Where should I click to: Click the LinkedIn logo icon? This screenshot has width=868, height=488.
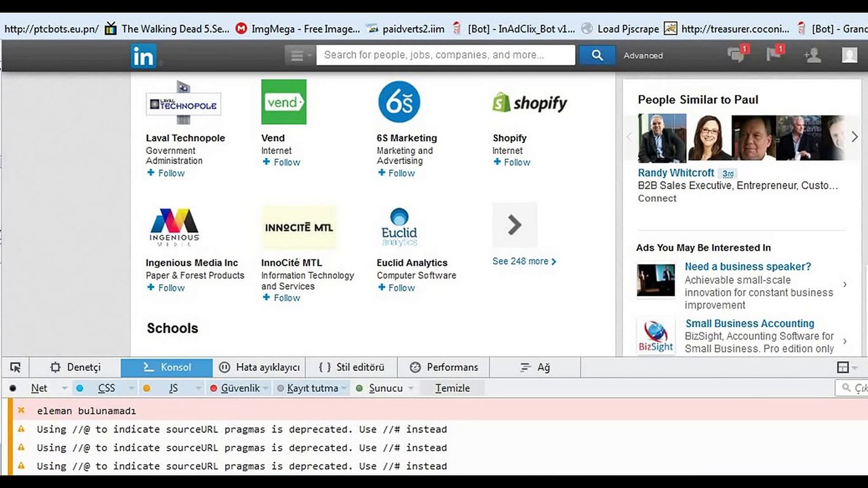point(143,56)
